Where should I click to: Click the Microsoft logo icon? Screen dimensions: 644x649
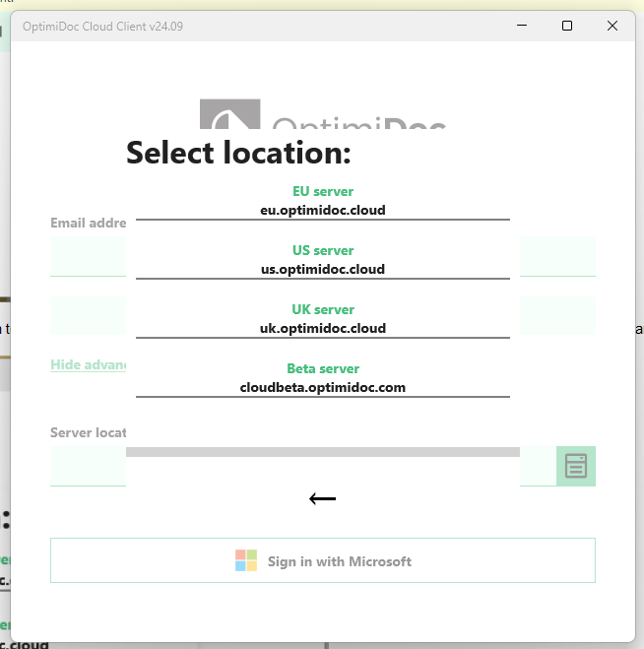246,560
